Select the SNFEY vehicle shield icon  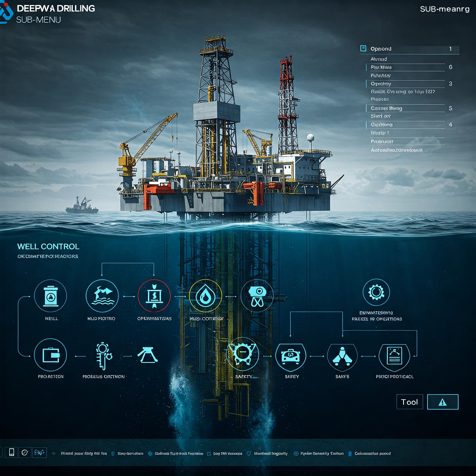tap(291, 357)
